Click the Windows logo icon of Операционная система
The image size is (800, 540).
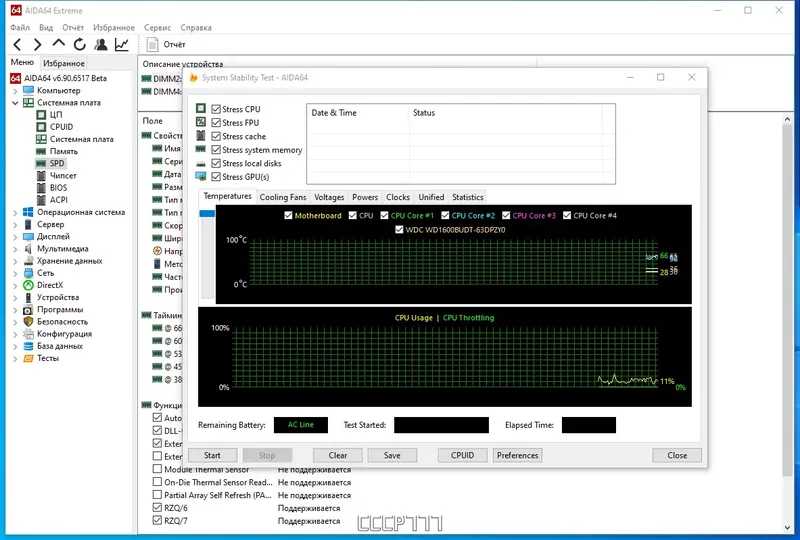pos(29,212)
